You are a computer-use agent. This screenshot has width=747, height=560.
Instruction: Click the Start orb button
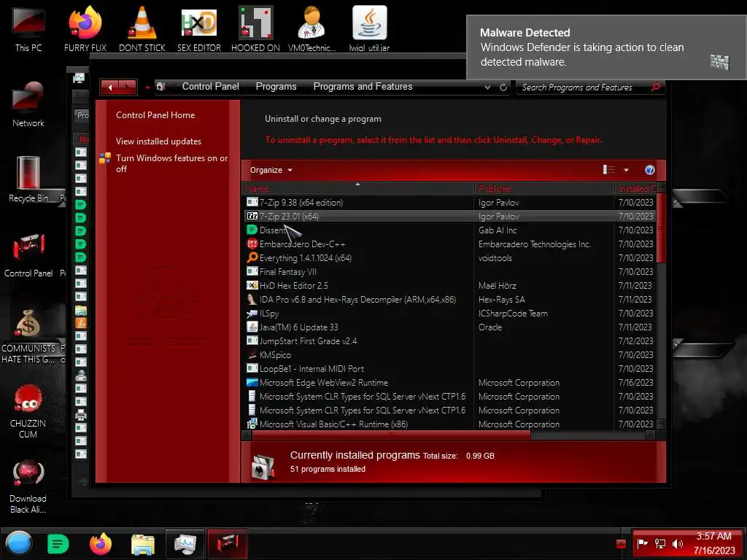19,543
